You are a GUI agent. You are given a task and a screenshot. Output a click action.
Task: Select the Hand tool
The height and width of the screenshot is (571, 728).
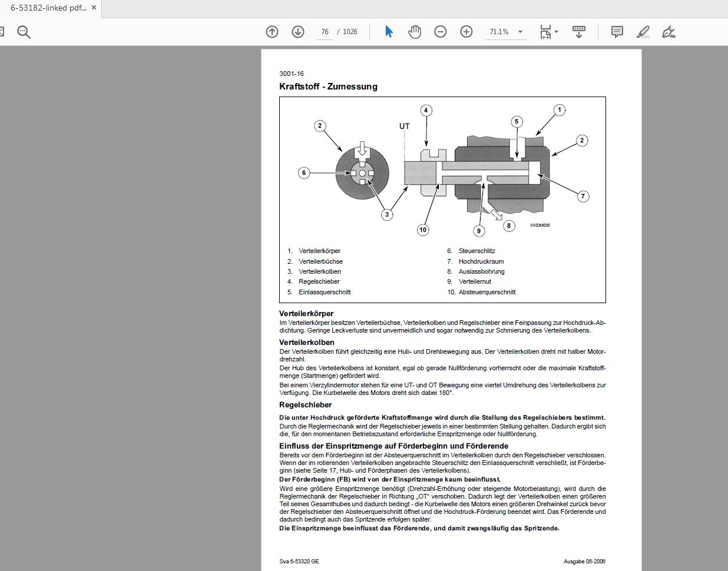click(x=415, y=31)
